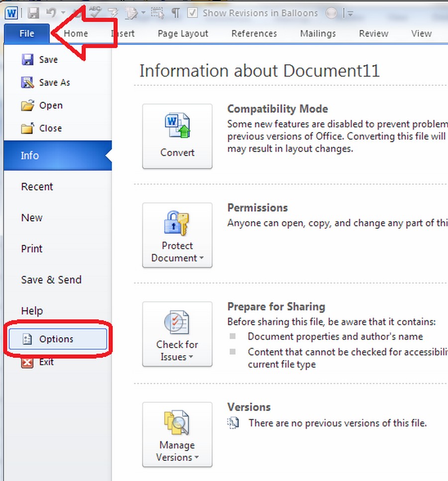Screen dimensions: 448x481
Task: Click the 'Versions' heading text
Action: pos(249,407)
